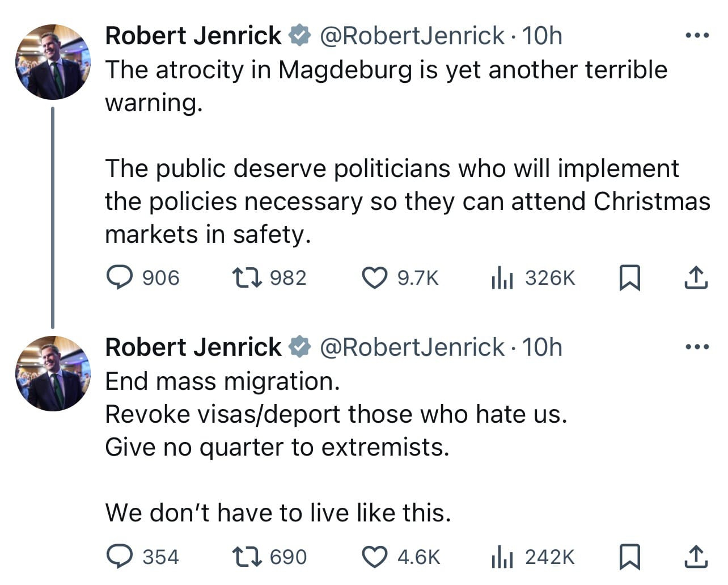This screenshot has width=728, height=585.
Task: Reply to the 'End mass migration' tweet
Action: (120, 557)
